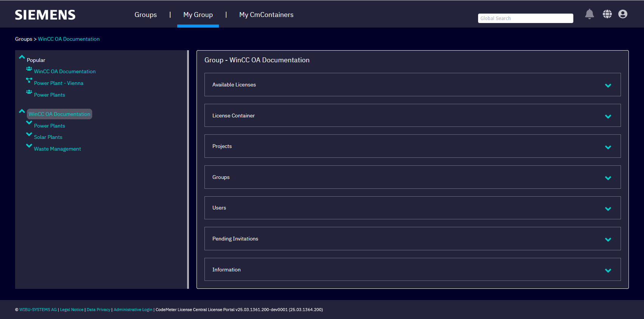Screen dimensions: 644x319
Task: Open the notifications bell icon
Action: [x=589, y=14]
